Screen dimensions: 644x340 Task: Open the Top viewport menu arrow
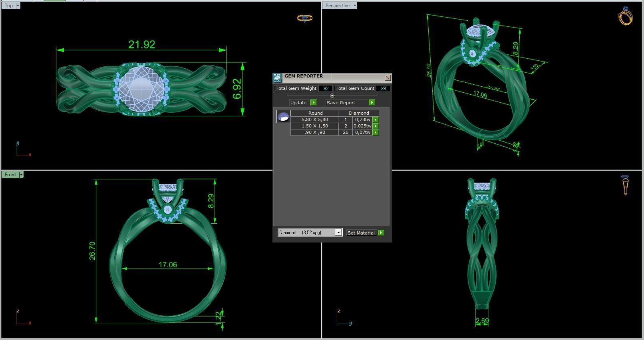[x=18, y=6]
